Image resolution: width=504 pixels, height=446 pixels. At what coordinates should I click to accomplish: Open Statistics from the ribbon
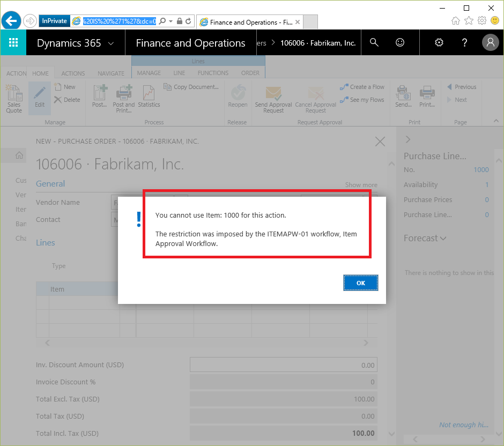[x=149, y=96]
